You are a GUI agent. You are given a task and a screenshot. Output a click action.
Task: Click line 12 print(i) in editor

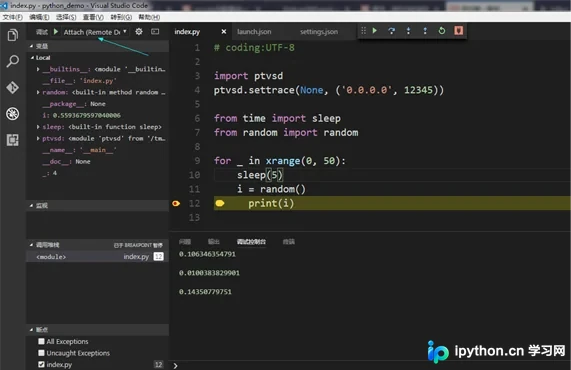coord(271,203)
